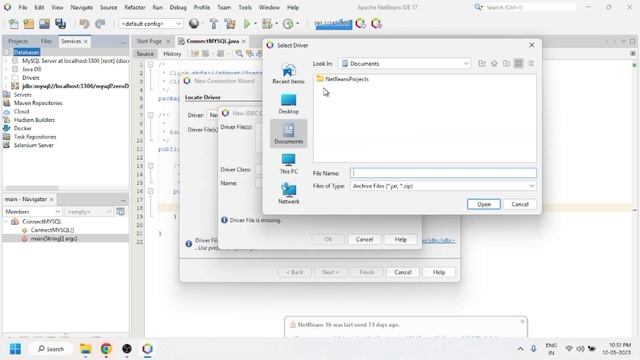Screen dimensions: 640x360
Task: Click the IDE search box
Action: tap(530, 7)
